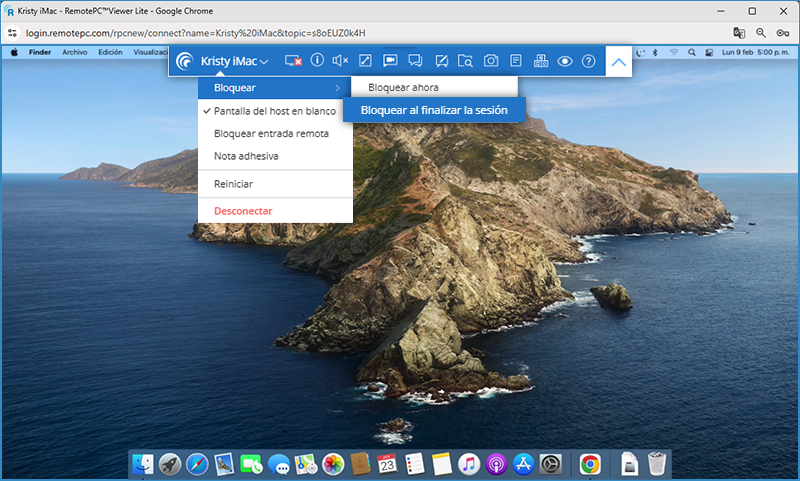Open Podcasts from the Dock

coord(496,464)
